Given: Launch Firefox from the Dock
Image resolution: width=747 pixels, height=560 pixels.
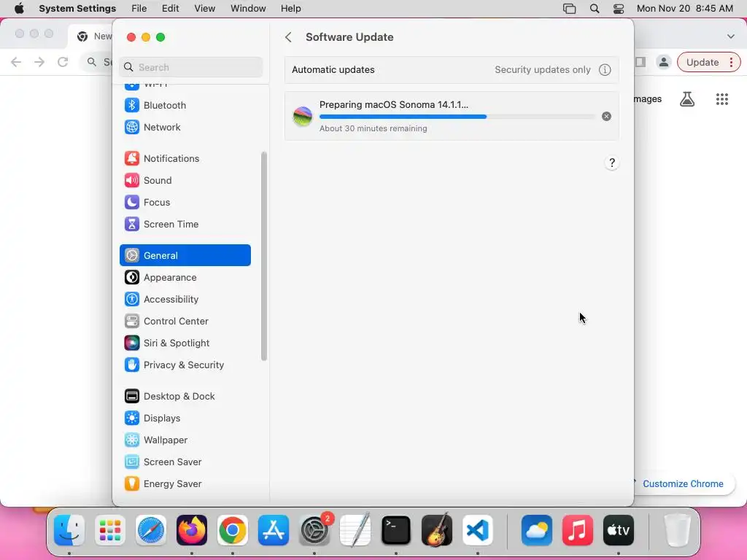Looking at the screenshot, I should click(x=192, y=530).
